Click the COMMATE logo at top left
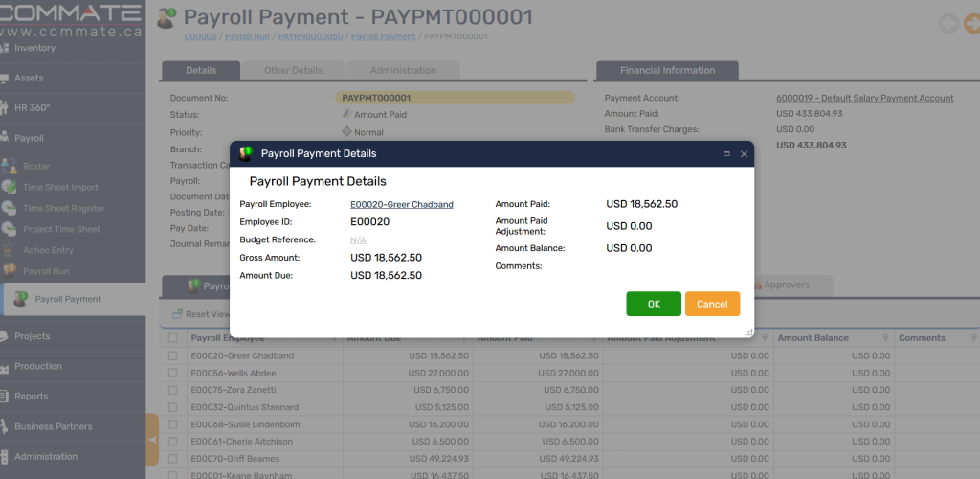Viewport: 980px width, 479px height. pyautogui.click(x=70, y=19)
